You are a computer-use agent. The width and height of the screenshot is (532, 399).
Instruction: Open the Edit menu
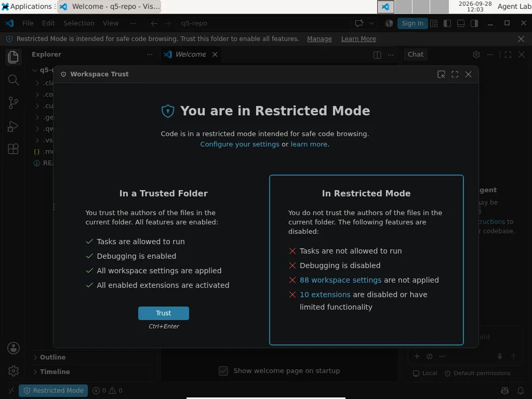[48, 23]
